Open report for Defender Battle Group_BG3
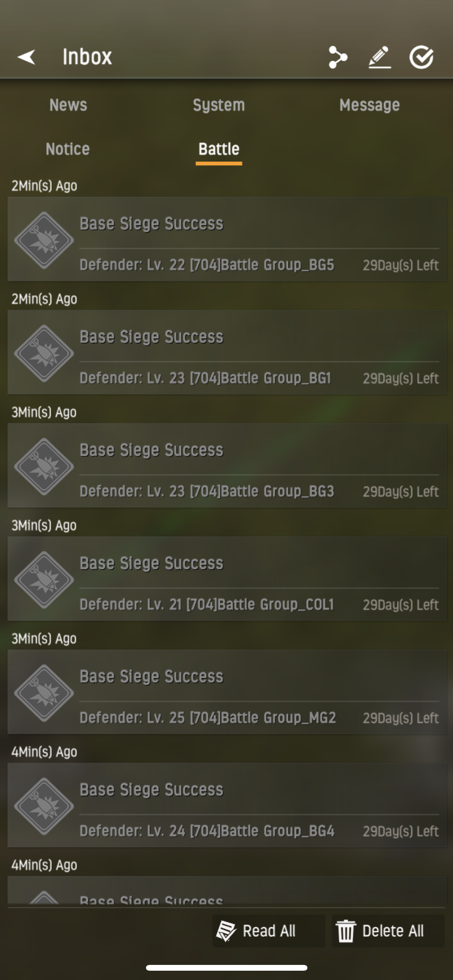 pos(227,466)
